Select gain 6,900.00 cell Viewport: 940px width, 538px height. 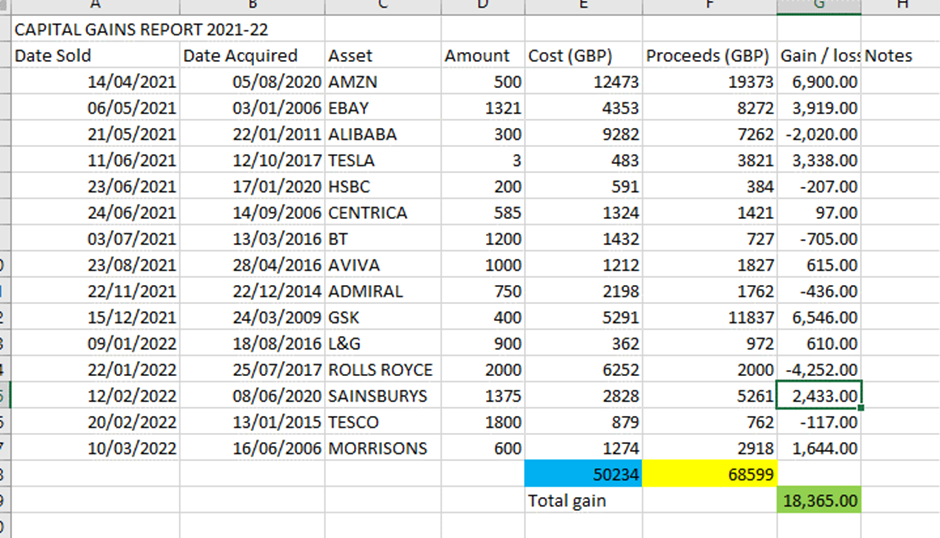tap(819, 82)
